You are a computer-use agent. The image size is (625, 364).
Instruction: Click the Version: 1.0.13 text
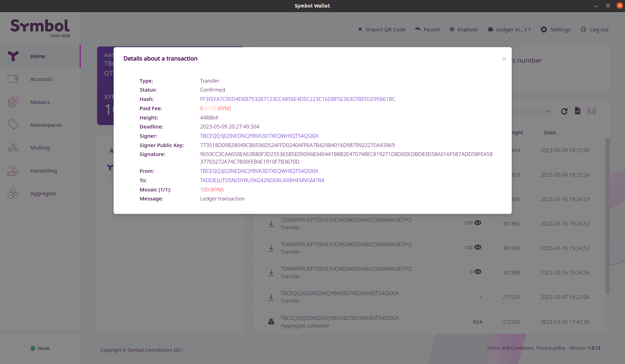584,348
